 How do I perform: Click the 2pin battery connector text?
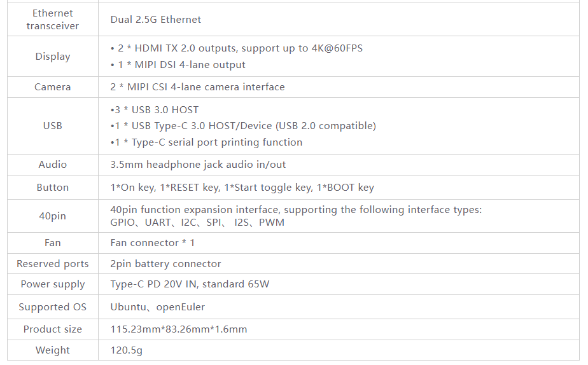click(x=165, y=264)
